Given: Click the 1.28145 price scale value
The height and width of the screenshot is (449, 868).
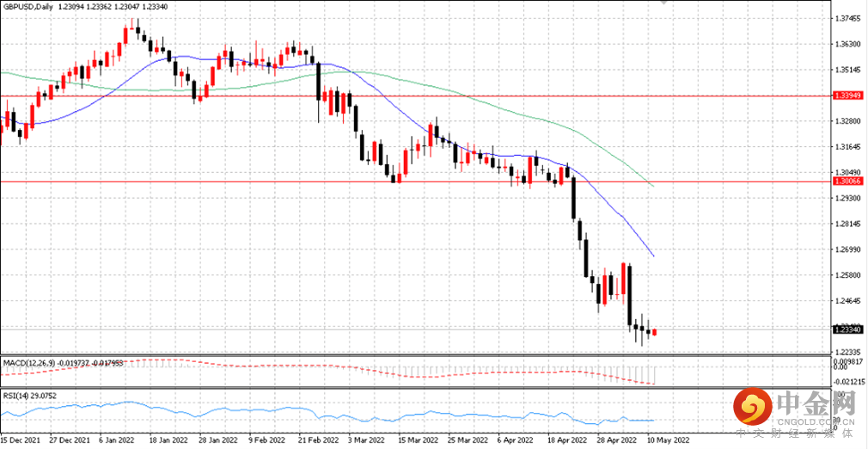Looking at the screenshot, I should pos(848,224).
